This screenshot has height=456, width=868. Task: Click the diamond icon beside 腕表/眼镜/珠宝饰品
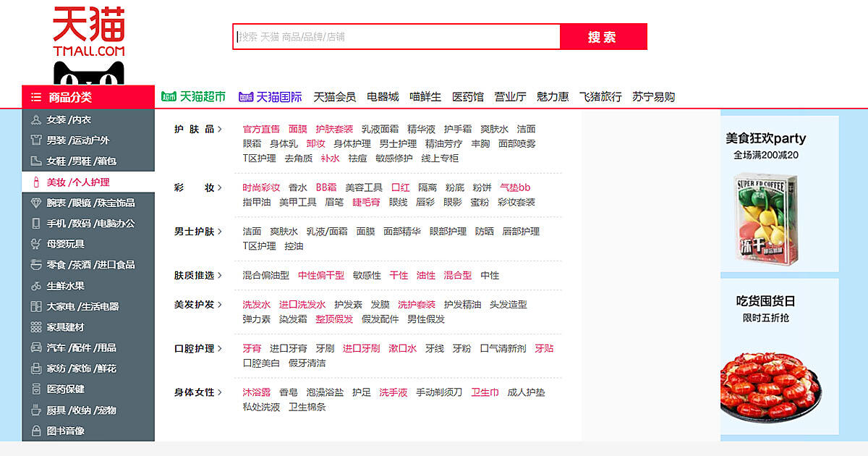pyautogui.click(x=35, y=203)
